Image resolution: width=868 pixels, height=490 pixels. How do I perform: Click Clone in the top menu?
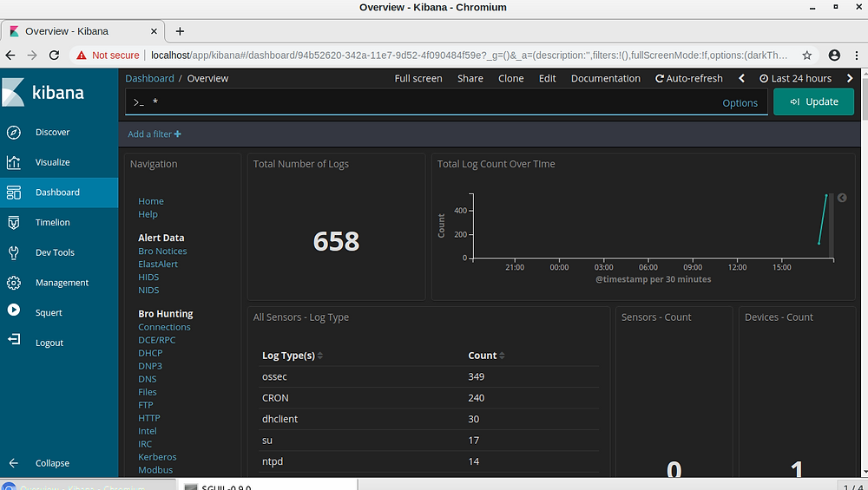pos(510,79)
